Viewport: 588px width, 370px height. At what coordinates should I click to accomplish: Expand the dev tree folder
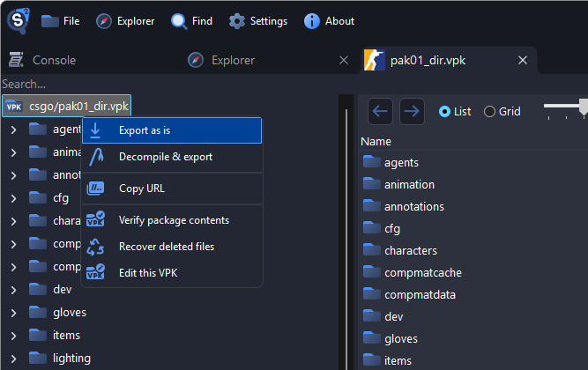coord(13,290)
